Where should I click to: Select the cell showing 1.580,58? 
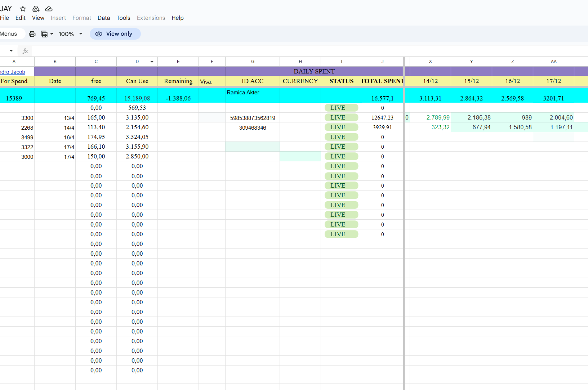point(512,127)
